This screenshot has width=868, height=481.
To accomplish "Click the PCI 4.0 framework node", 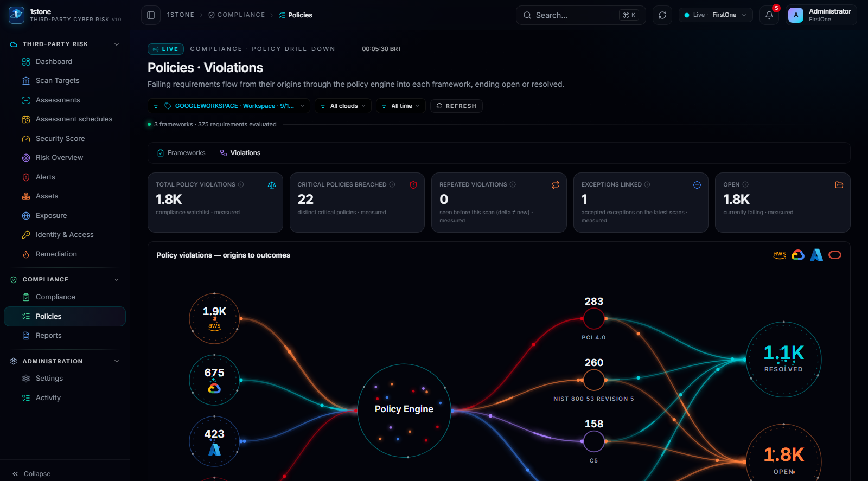I will [x=594, y=319].
